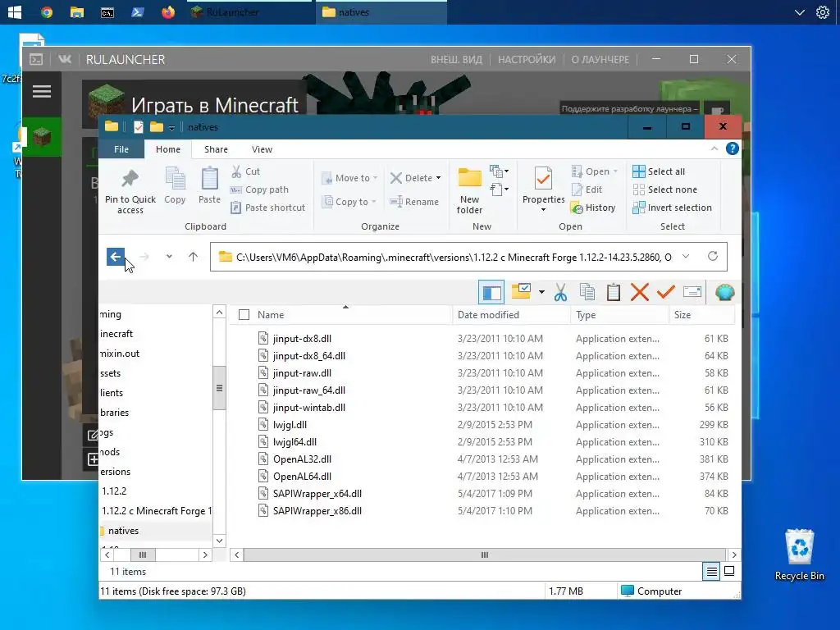Screen dimensions: 840x630
Task: Click the address bar path field
Action: point(453,257)
